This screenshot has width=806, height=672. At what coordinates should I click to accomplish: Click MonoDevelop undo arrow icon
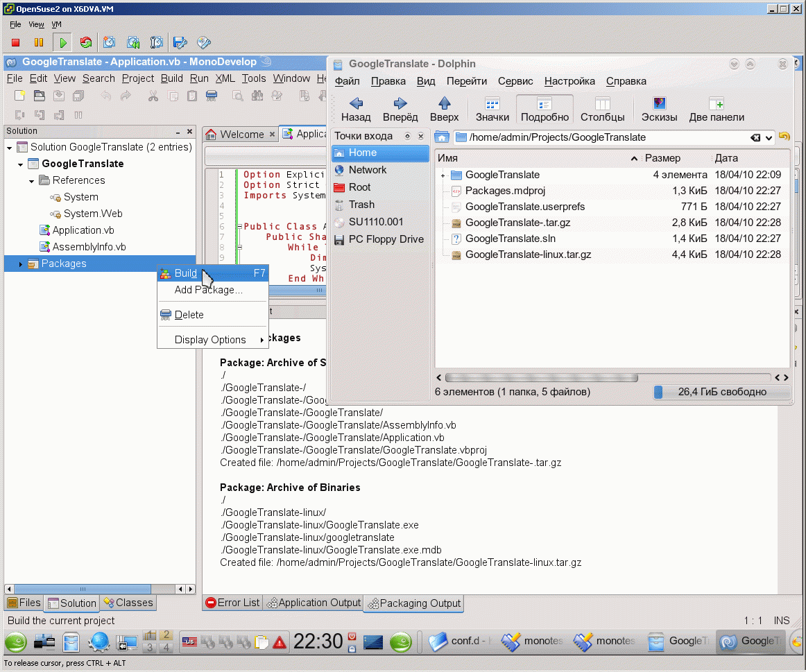coord(106,96)
